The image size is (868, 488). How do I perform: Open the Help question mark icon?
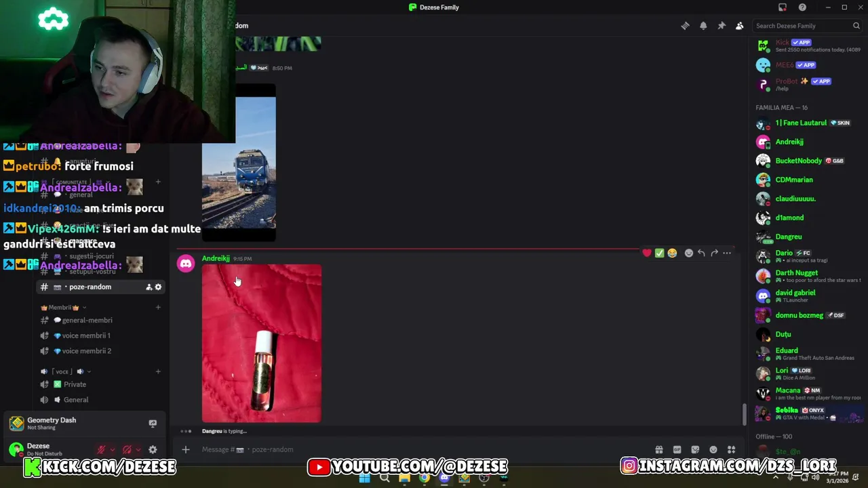pos(803,7)
